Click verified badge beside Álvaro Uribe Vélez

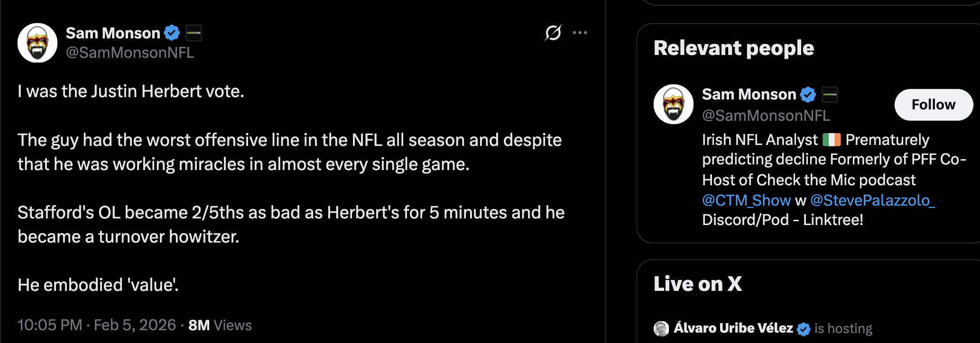pyautogui.click(x=804, y=329)
